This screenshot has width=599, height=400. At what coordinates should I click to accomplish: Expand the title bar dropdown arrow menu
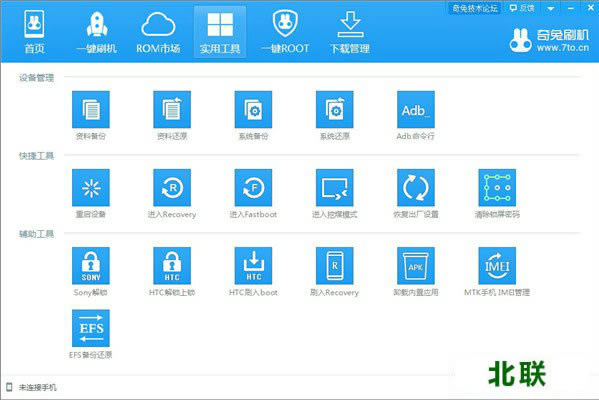coord(550,8)
